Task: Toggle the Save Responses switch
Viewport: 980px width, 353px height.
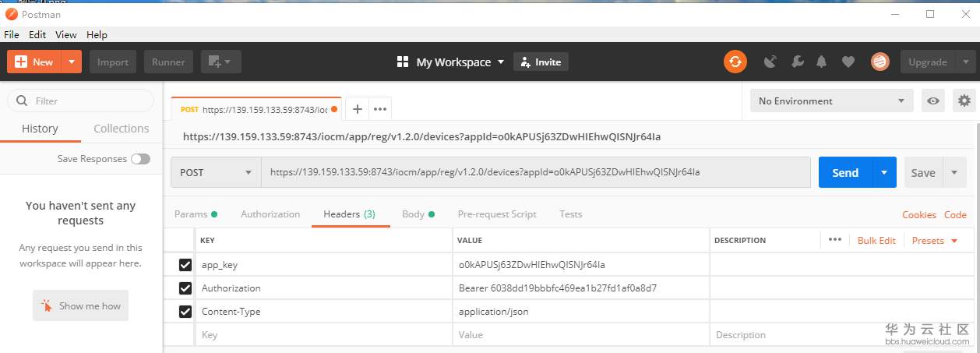Action: coord(140,159)
